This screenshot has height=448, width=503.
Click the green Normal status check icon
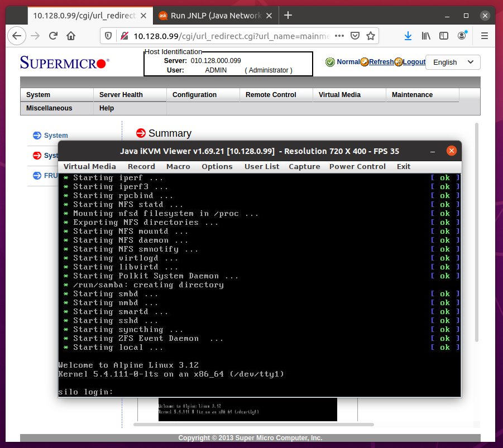(330, 62)
